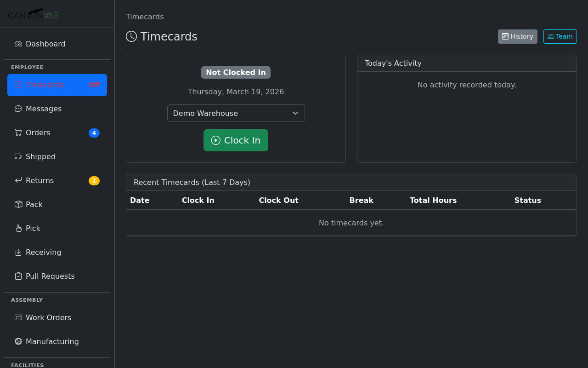Image resolution: width=588 pixels, height=368 pixels.
Task: Open the Team view
Action: click(560, 36)
